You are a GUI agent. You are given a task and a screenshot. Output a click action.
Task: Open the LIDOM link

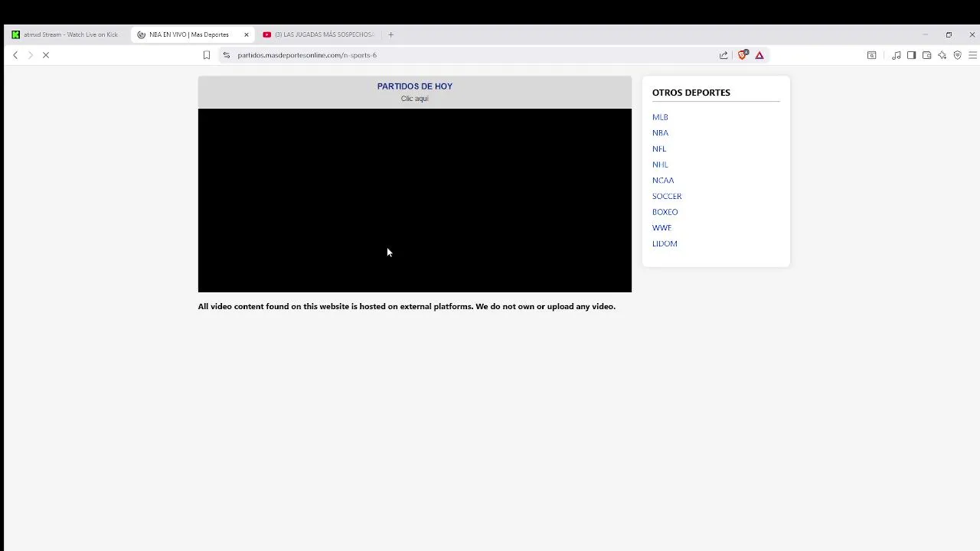665,243
